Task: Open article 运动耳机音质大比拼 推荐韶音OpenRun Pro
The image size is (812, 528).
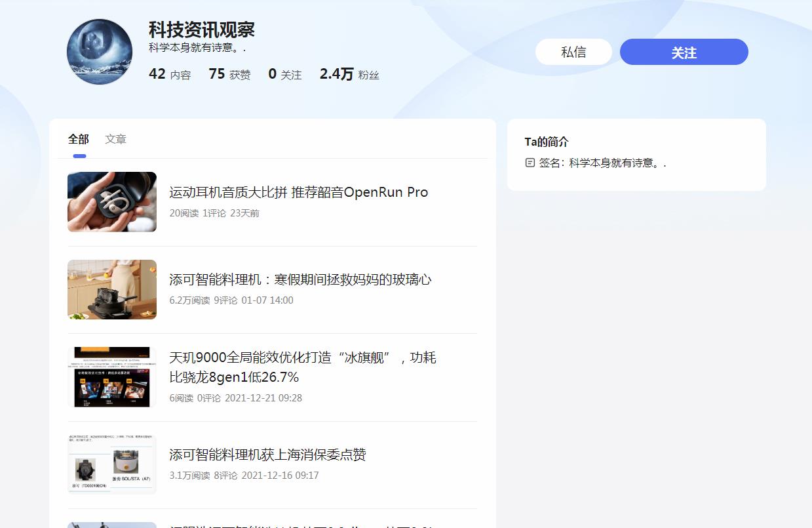Action: (298, 192)
